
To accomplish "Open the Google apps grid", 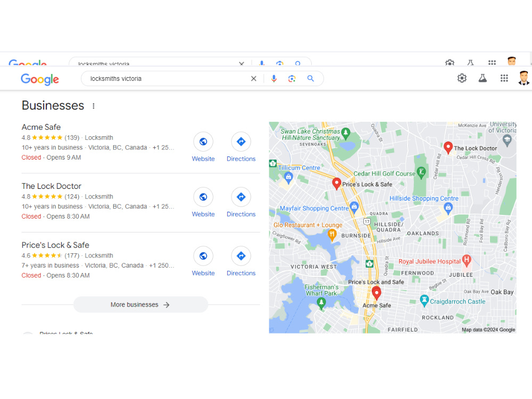I will (x=504, y=78).
